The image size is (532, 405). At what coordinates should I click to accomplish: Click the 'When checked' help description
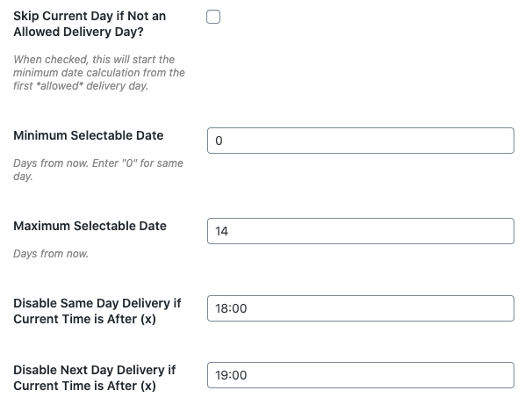[99, 73]
